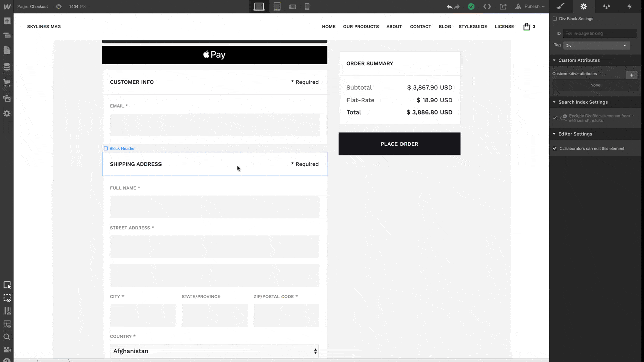Image resolution: width=644 pixels, height=362 pixels.
Task: Switch to the Interactions lightning tab
Action: [x=629, y=7]
